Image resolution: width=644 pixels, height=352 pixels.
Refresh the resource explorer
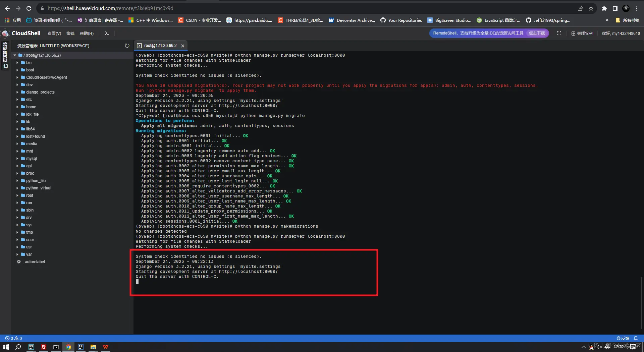click(127, 46)
